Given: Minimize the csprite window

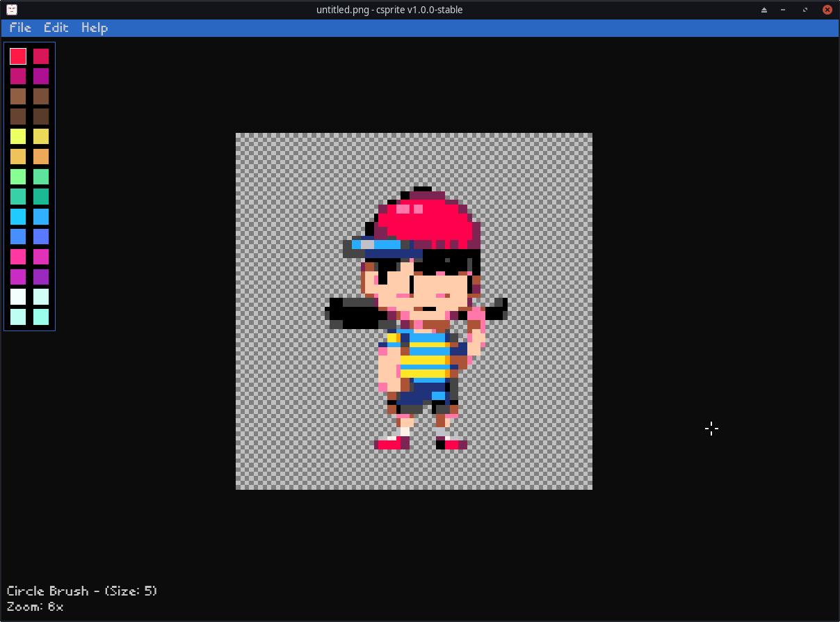Looking at the screenshot, I should (x=784, y=10).
